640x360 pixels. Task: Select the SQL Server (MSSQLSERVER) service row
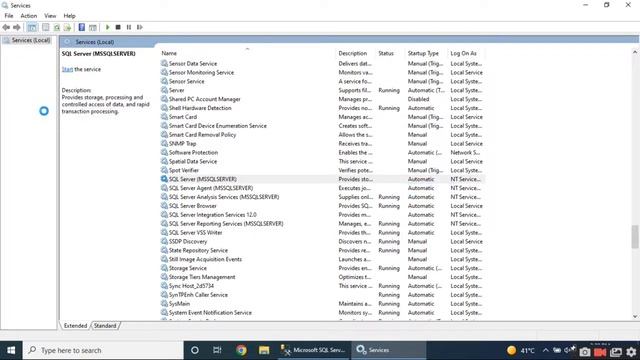point(322,179)
